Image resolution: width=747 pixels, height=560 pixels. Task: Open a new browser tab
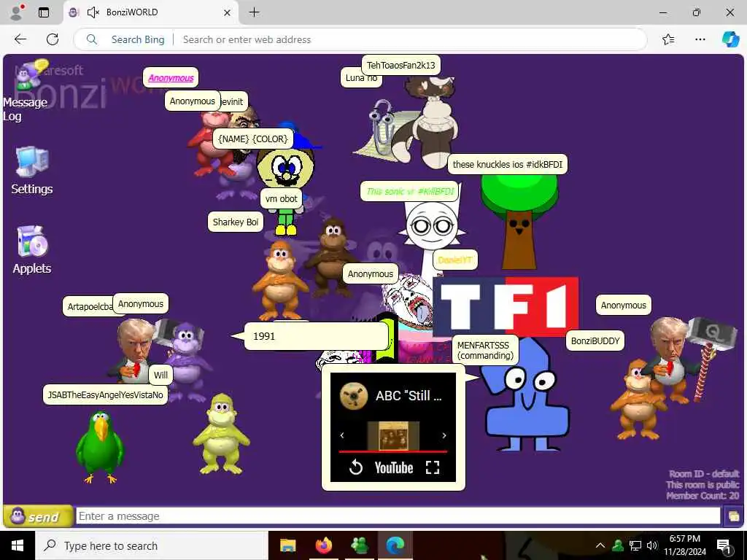[255, 12]
